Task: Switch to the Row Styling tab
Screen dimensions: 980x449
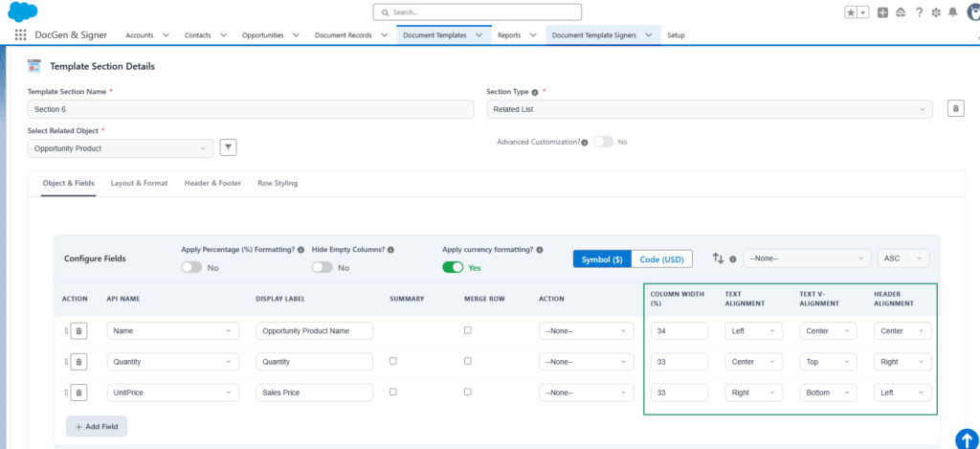Action: pyautogui.click(x=278, y=183)
